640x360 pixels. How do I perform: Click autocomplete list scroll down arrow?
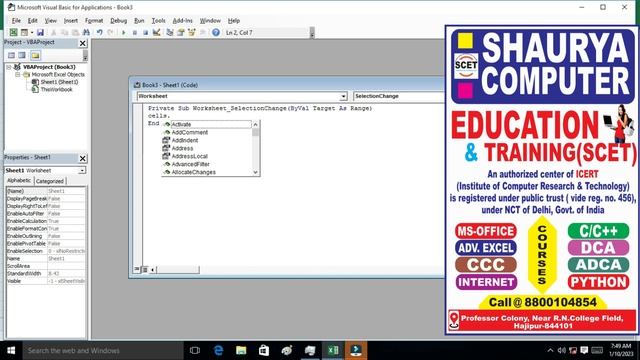tap(256, 172)
